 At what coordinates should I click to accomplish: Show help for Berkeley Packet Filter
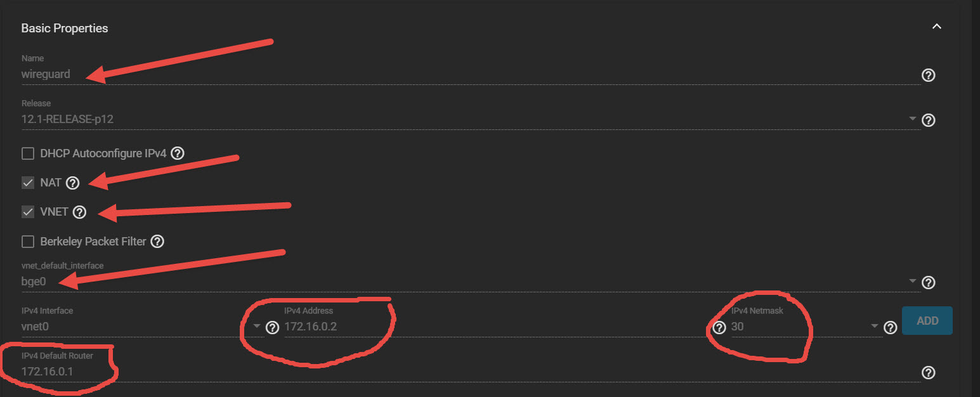tap(157, 242)
